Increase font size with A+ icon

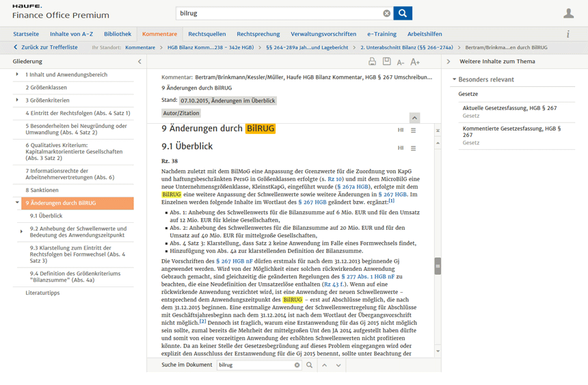[x=415, y=62]
